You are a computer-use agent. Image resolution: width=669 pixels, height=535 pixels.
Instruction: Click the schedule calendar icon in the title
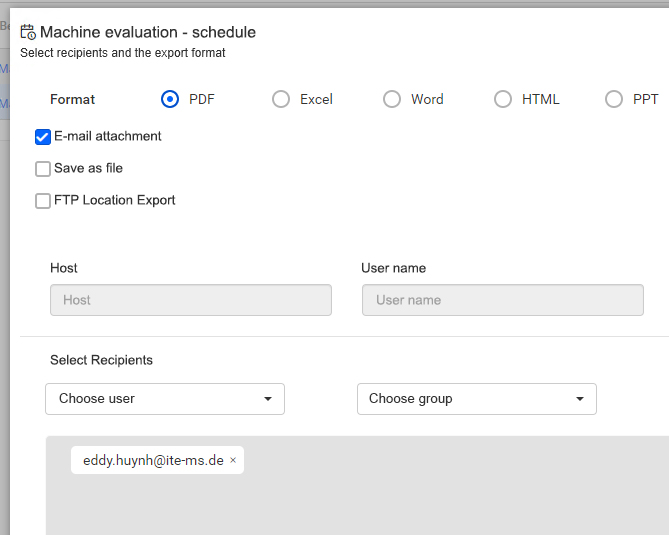[x=28, y=32]
